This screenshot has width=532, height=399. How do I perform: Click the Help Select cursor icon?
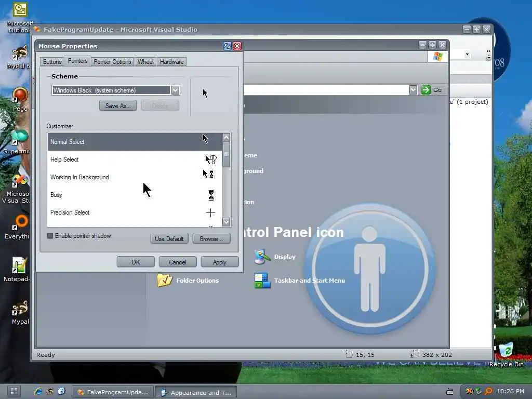click(211, 159)
